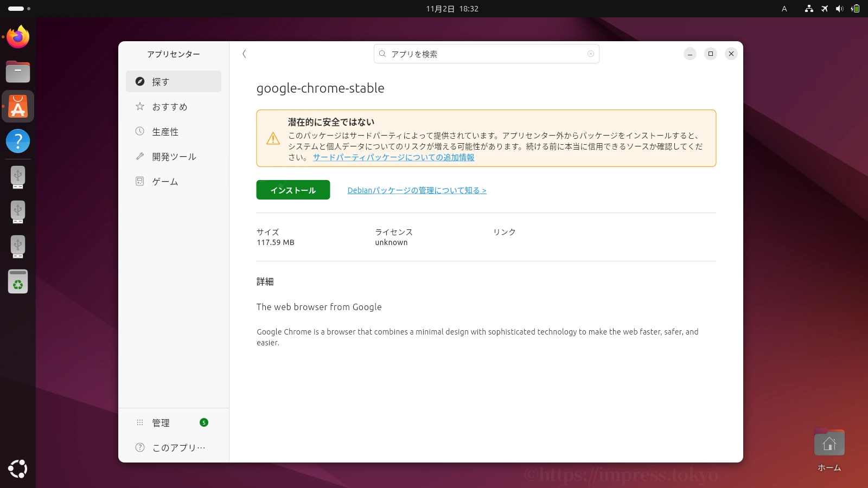Click the google-chrome-stable title
The image size is (868, 488).
[320, 88]
